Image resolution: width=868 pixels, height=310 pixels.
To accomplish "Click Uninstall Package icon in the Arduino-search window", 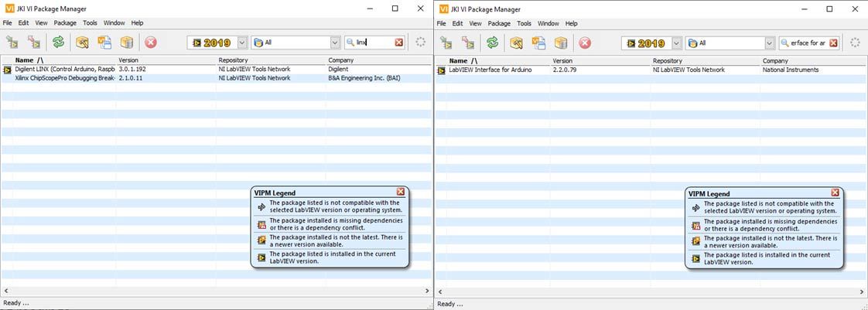I will click(468, 43).
